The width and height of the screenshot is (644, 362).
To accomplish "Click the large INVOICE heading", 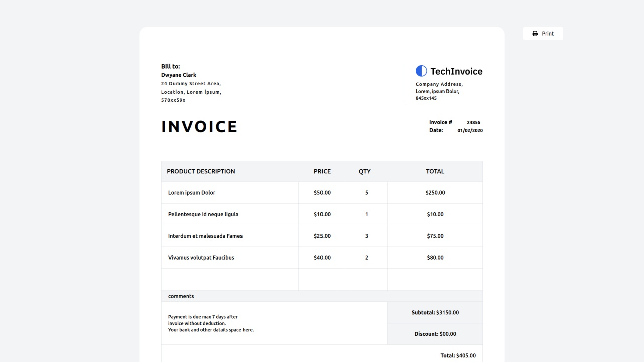I will tap(199, 127).
